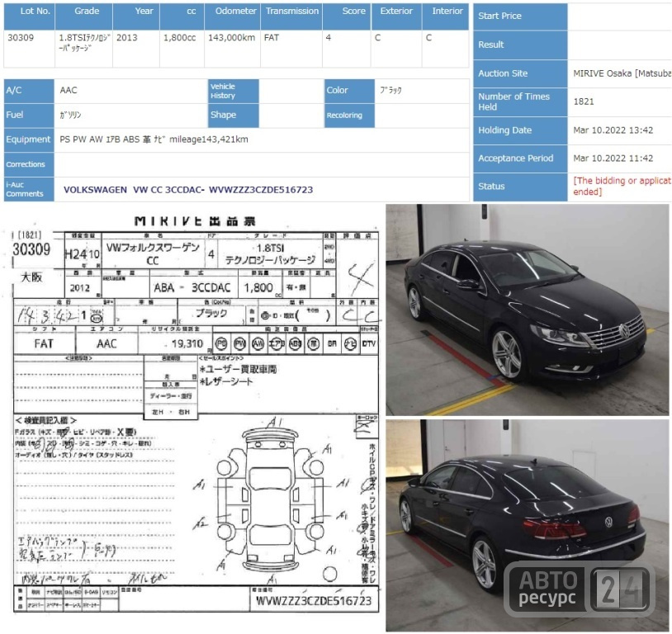This screenshot has height=634, width=672.
Task: Select acceptance period Mar 10.2022 11:42
Action: click(x=613, y=158)
